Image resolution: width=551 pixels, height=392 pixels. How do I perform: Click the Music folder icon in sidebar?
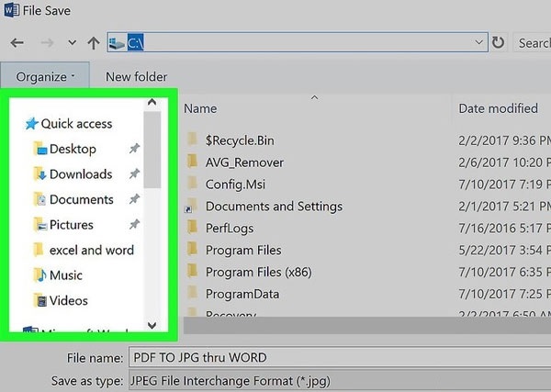39,275
